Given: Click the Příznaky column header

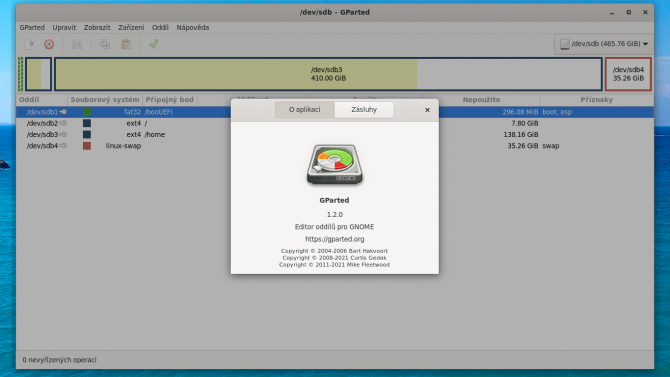Looking at the screenshot, I should 597,100.
